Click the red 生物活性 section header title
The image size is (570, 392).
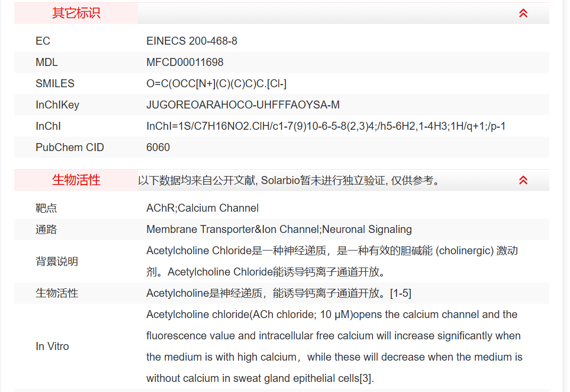click(x=76, y=180)
